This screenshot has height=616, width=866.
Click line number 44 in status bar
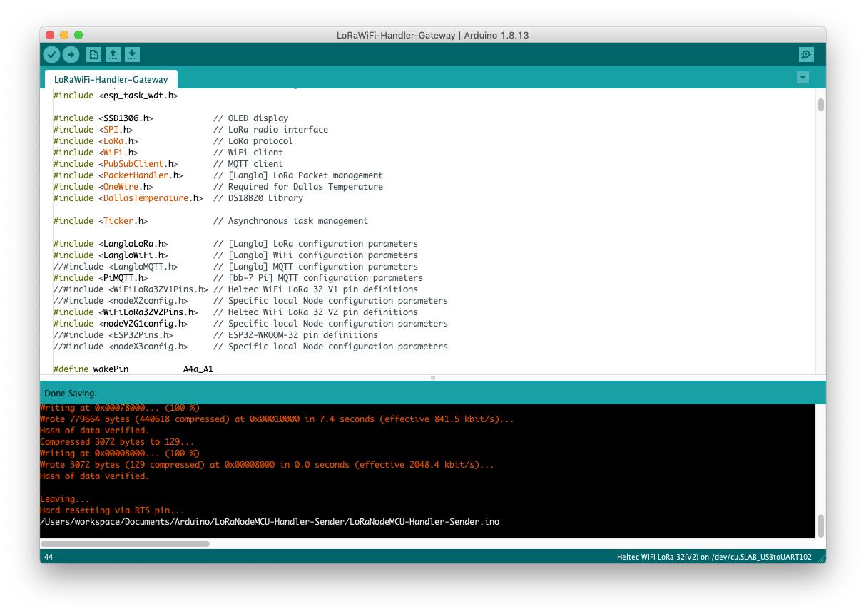49,557
